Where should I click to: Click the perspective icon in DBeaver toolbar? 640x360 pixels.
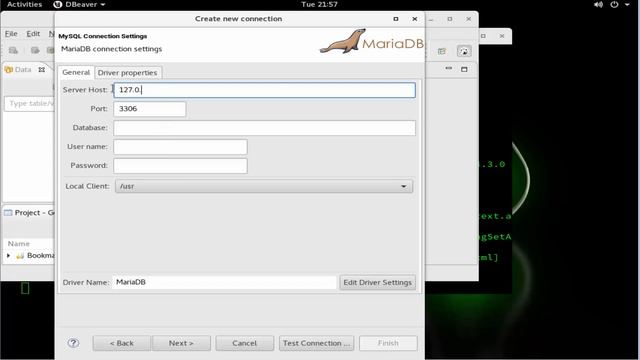(442, 51)
